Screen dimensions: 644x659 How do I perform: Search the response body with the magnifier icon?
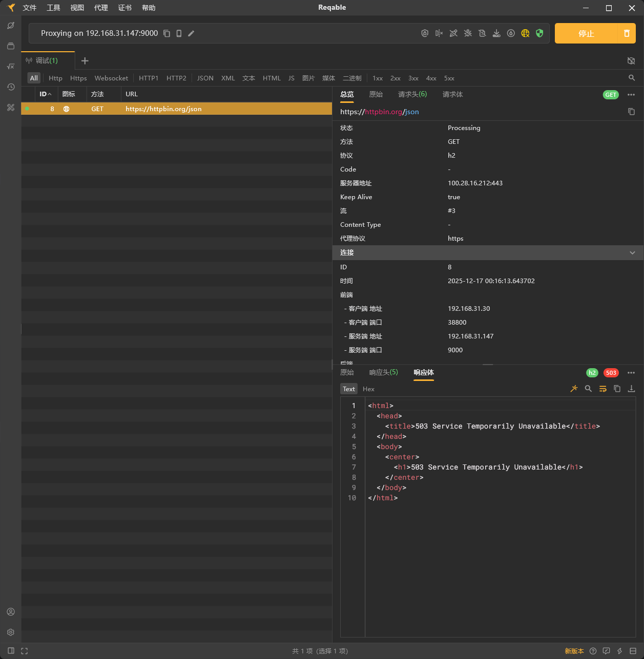coord(588,389)
